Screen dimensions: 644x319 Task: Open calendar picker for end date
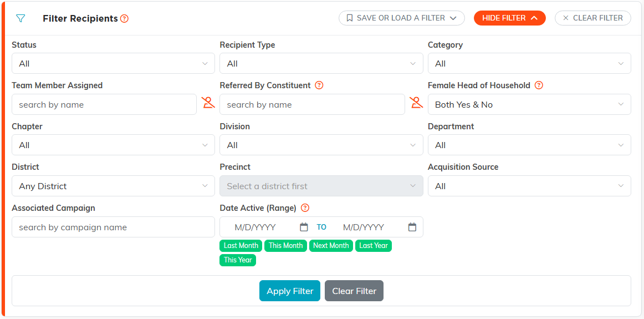pyautogui.click(x=412, y=227)
